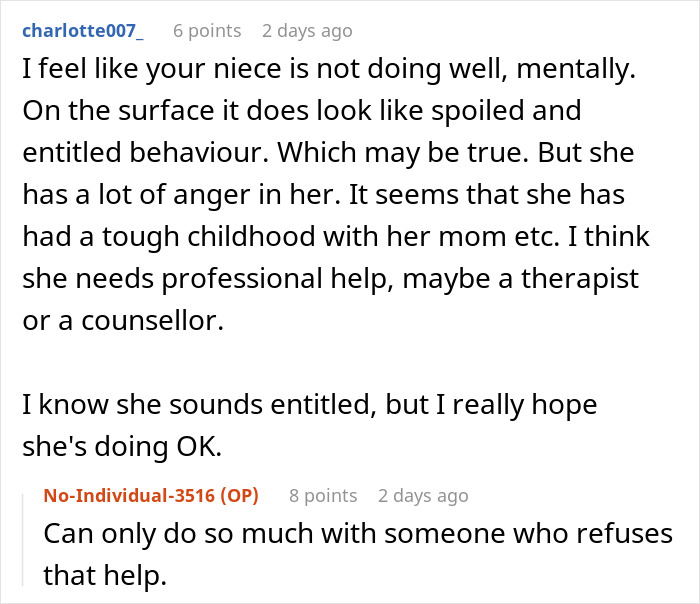Open charlotte007_ user profile
The image size is (700, 604).
click(83, 31)
